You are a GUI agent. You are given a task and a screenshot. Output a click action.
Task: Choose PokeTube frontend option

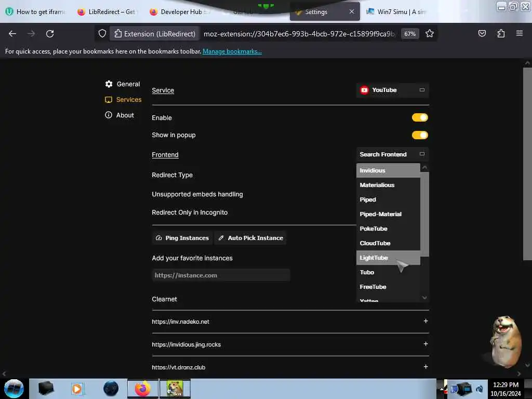point(388,229)
